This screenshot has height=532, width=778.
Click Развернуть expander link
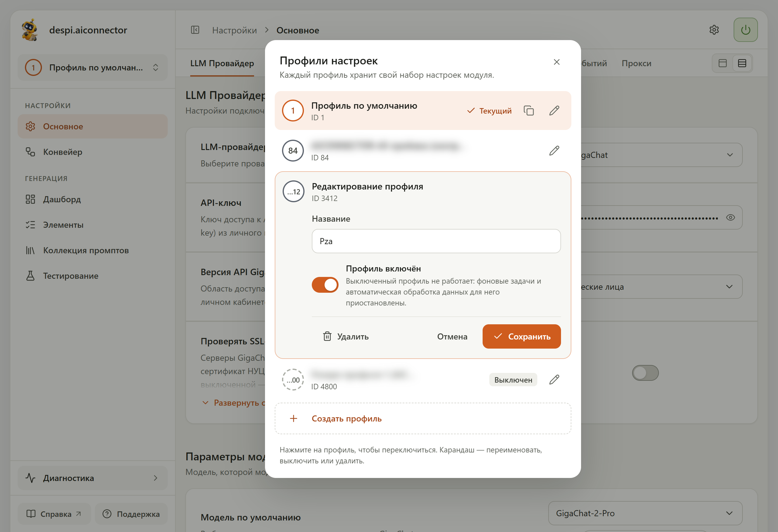233,403
